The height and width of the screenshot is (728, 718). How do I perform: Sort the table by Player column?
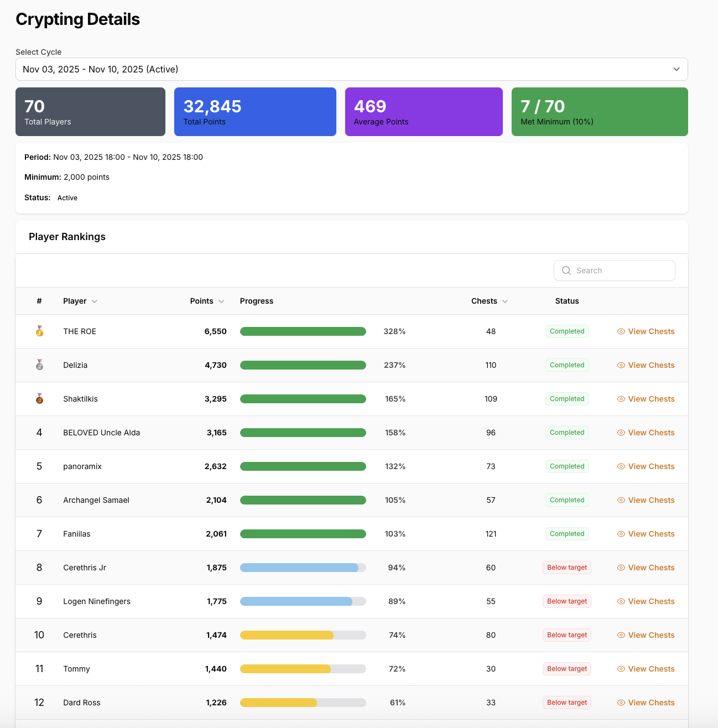click(x=80, y=301)
